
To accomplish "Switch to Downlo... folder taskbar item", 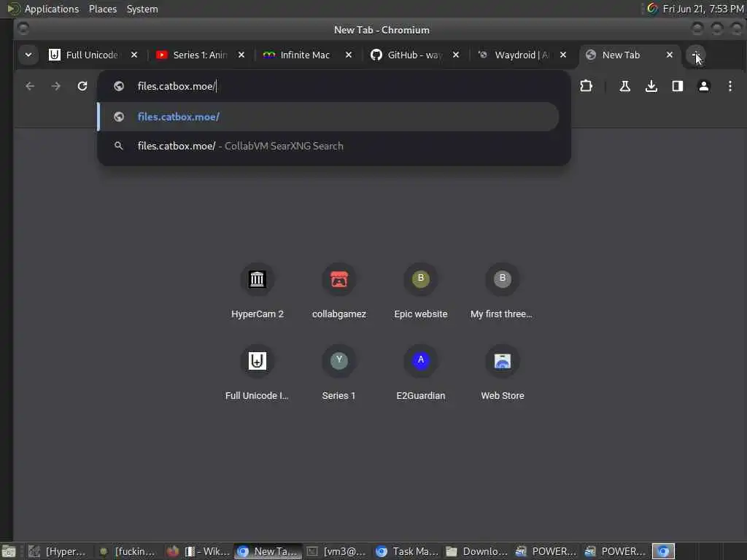I will point(476,551).
